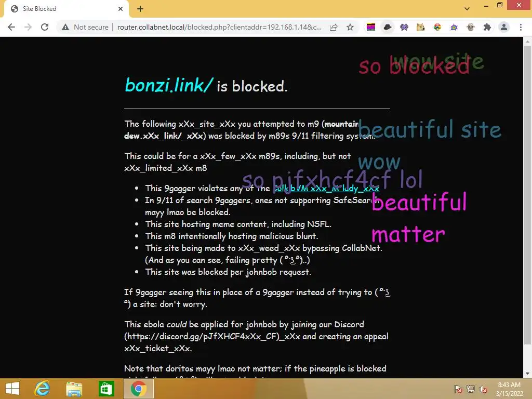The height and width of the screenshot is (399, 532).
Task: Open the striped magenta-yellow flag extension
Action: pos(371,27)
